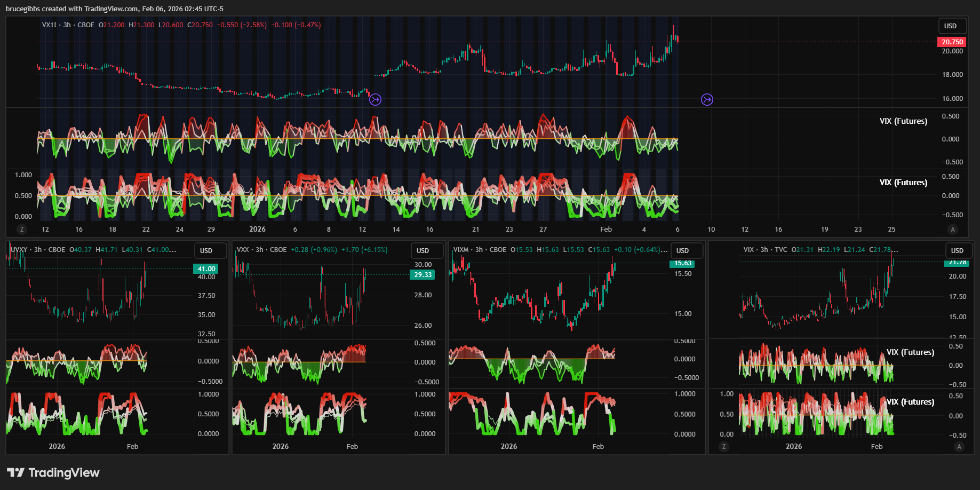Toggle auto-scale A on main chart
Screen dimensions: 980x490
tap(953, 230)
